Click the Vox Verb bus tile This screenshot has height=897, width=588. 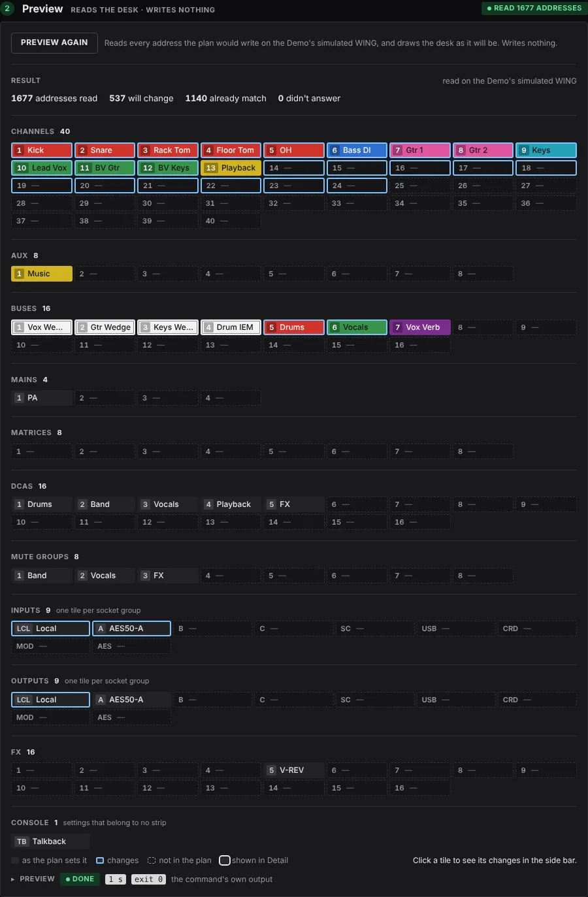pos(420,327)
